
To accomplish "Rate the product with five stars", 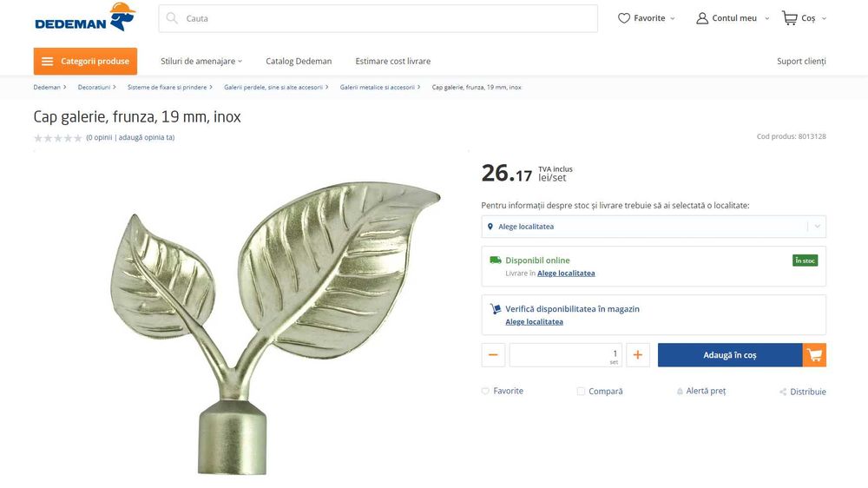I will (78, 138).
